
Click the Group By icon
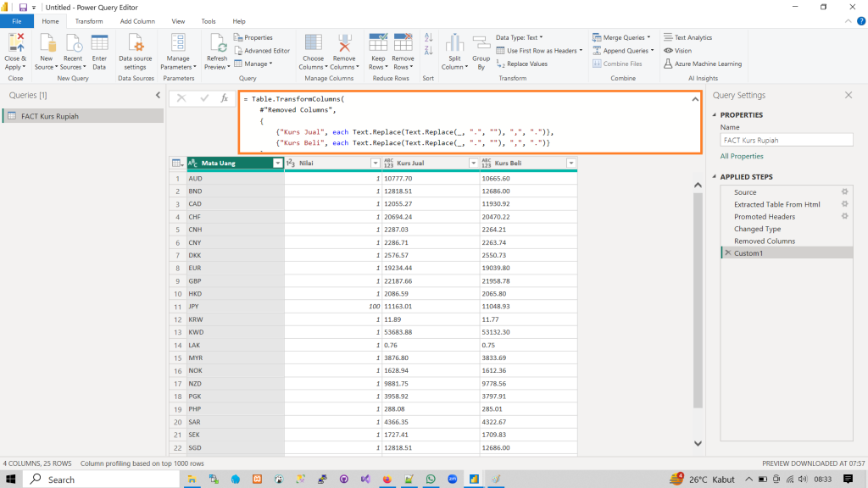tap(481, 45)
